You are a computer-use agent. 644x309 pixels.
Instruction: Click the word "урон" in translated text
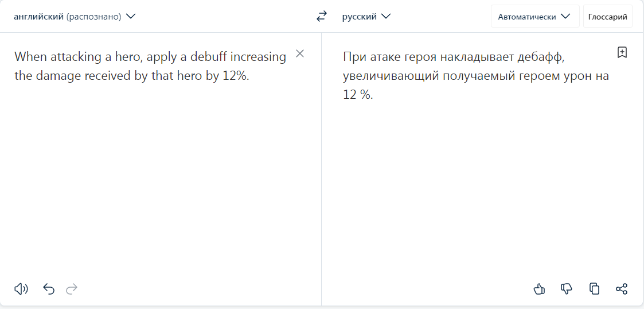(x=576, y=76)
